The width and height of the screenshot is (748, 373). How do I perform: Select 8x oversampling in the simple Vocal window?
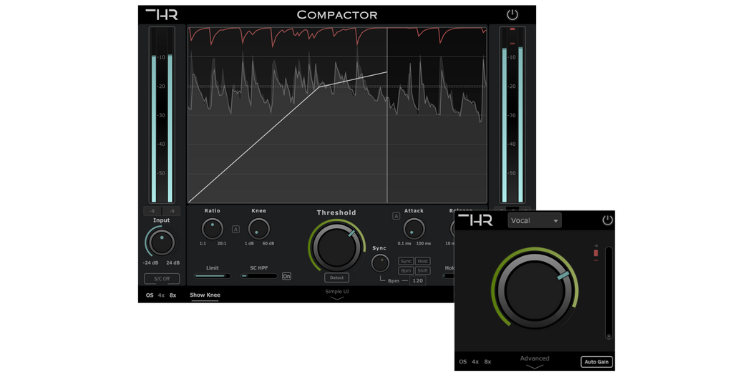pyautogui.click(x=487, y=362)
